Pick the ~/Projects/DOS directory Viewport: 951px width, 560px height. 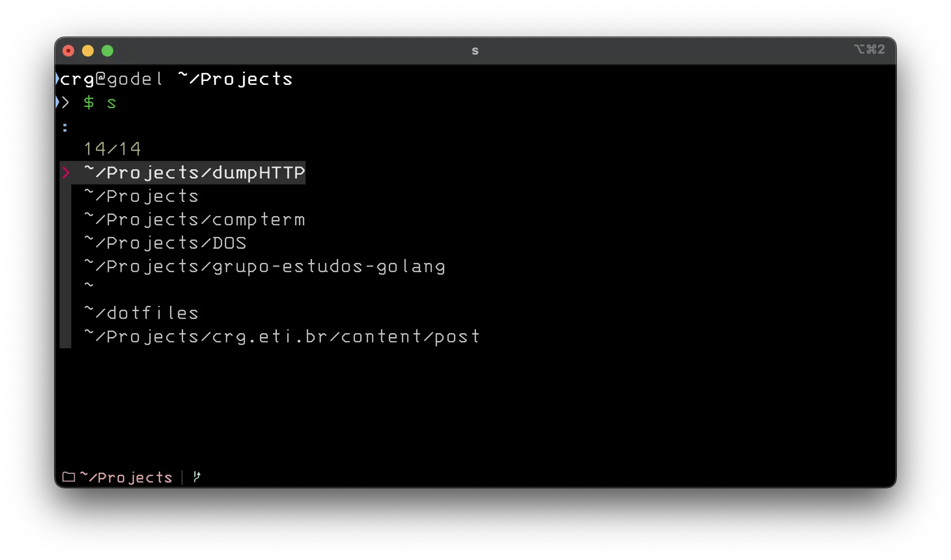165,243
